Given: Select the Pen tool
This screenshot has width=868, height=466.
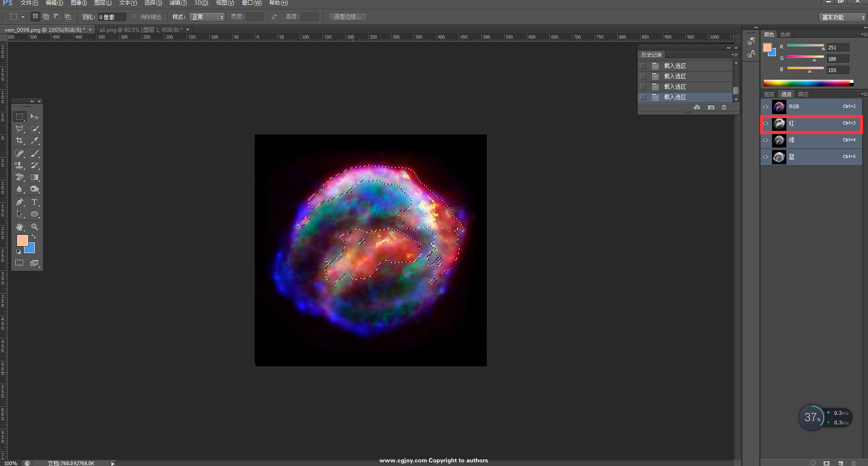Looking at the screenshot, I should [19, 202].
